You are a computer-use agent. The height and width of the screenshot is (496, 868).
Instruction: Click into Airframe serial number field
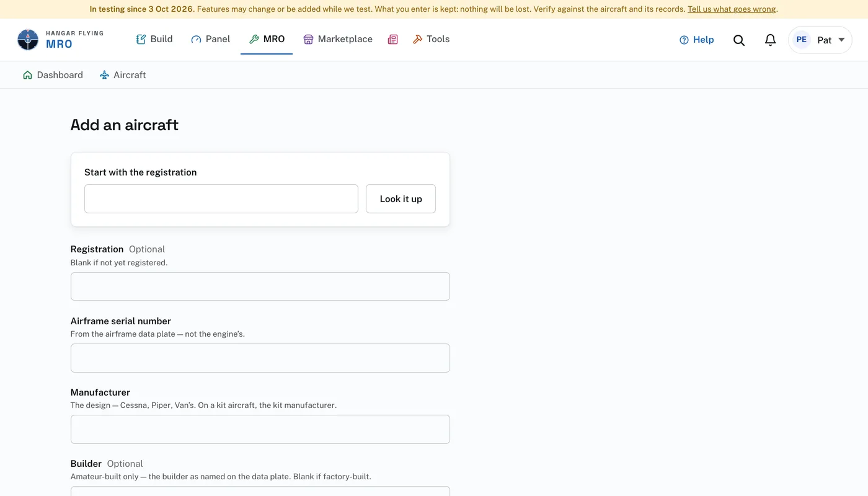tap(260, 358)
